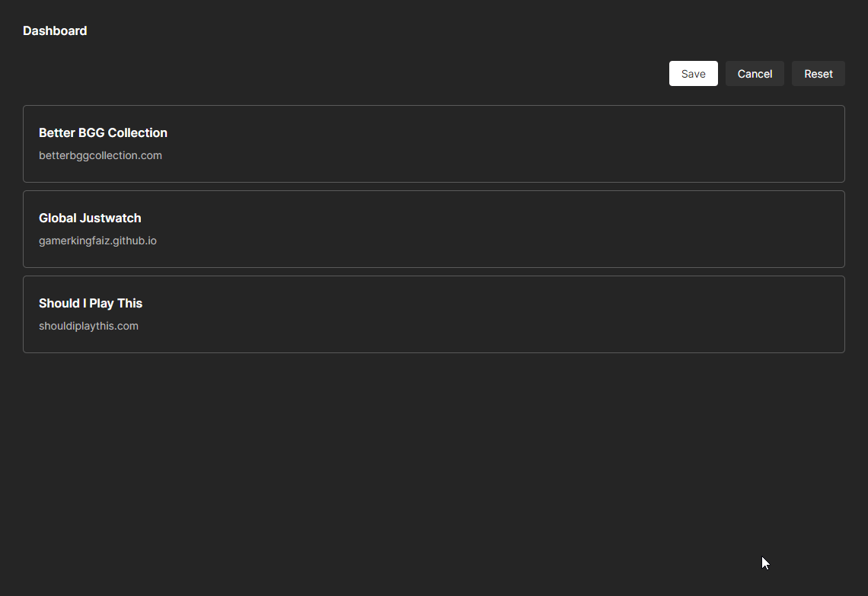Reset the dashboard layout

click(818, 73)
